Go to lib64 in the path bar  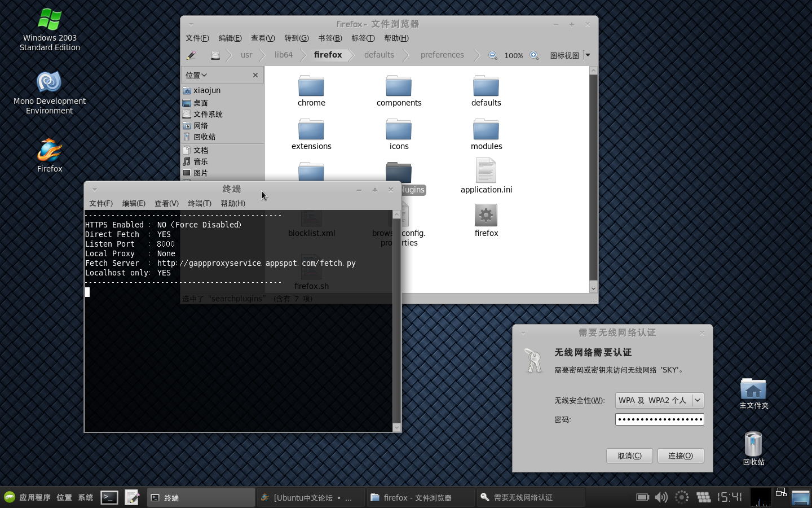[284, 55]
